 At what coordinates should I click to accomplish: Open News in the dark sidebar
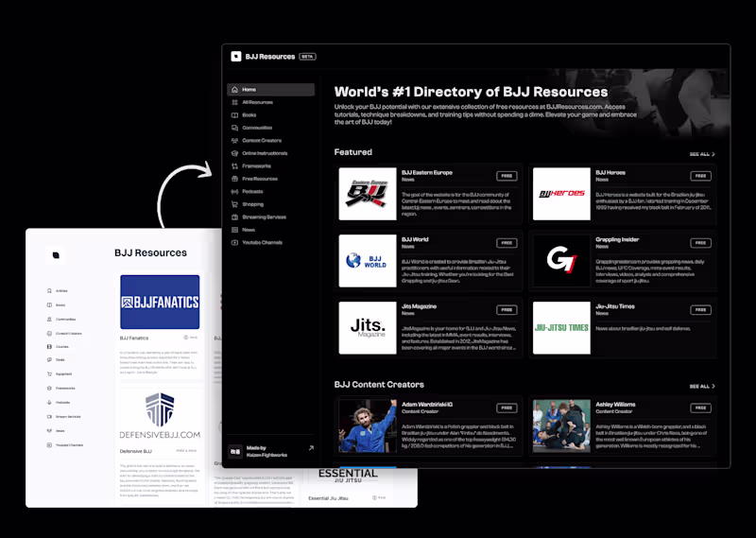pyautogui.click(x=270, y=230)
